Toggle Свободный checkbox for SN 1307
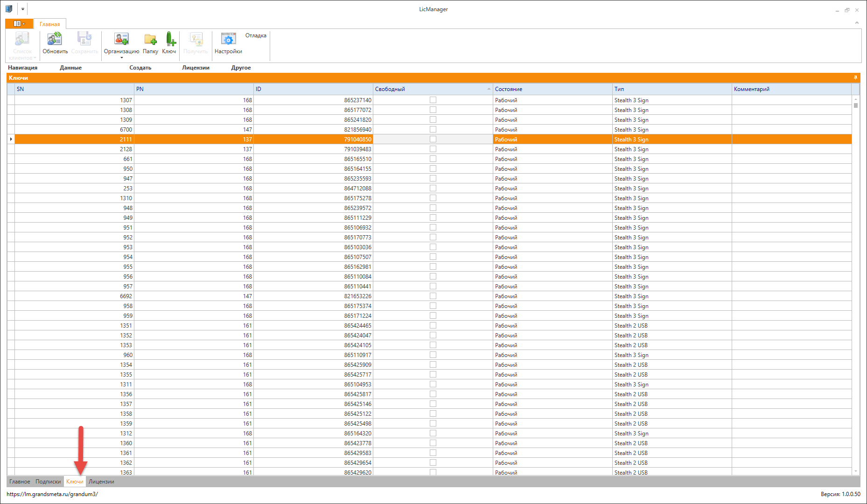The height and width of the screenshot is (504, 867). tap(433, 100)
